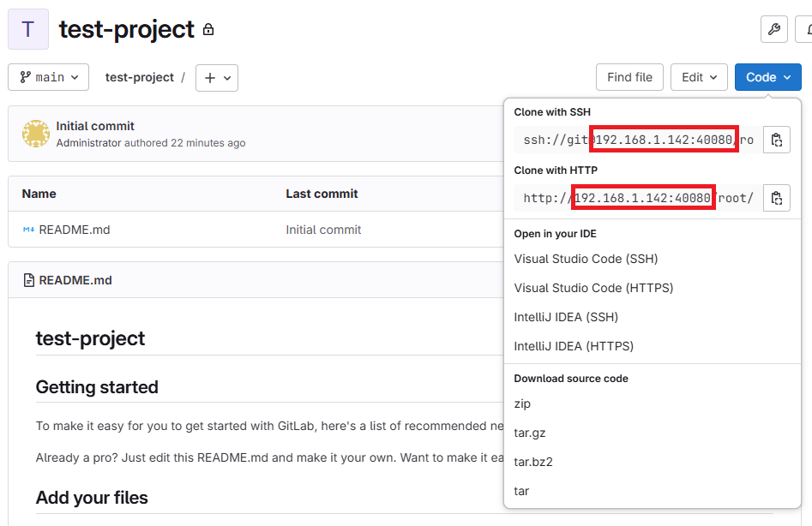This screenshot has height=526, width=812.
Task: Click the Clone with SSH label
Action: pyautogui.click(x=552, y=112)
